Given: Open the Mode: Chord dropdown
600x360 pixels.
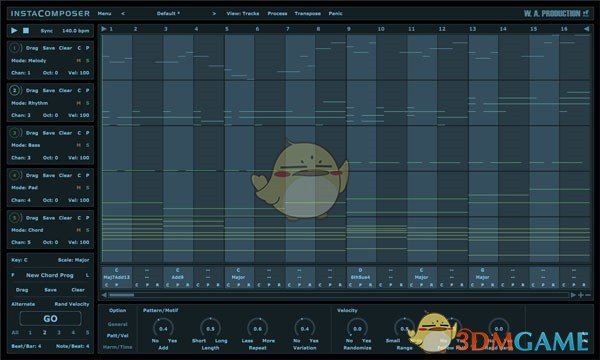Looking at the screenshot, I should (x=27, y=230).
